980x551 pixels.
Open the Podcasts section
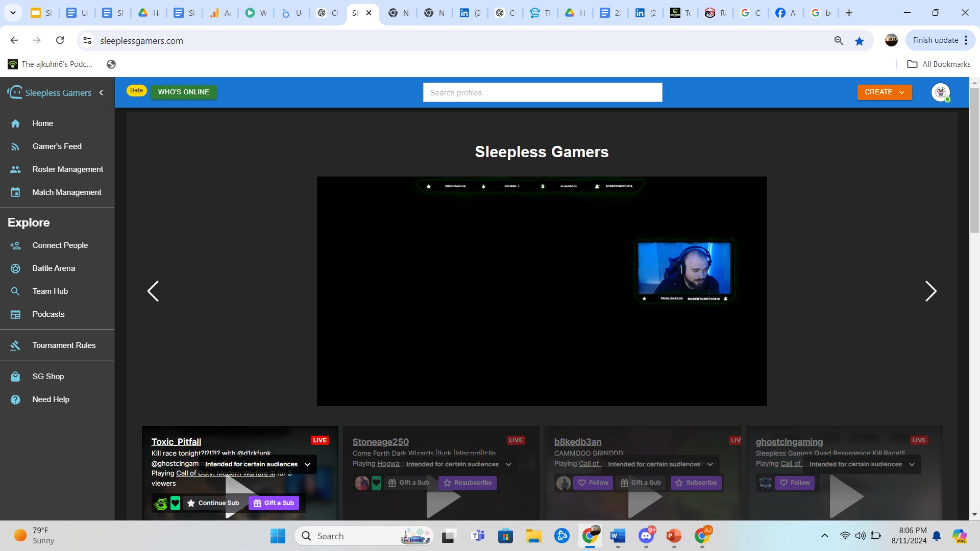(x=48, y=314)
